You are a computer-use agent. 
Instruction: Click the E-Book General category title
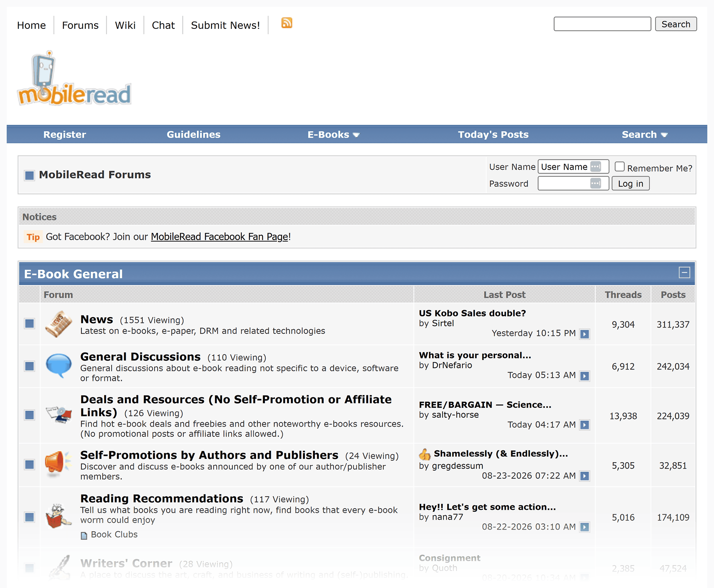pos(73,274)
